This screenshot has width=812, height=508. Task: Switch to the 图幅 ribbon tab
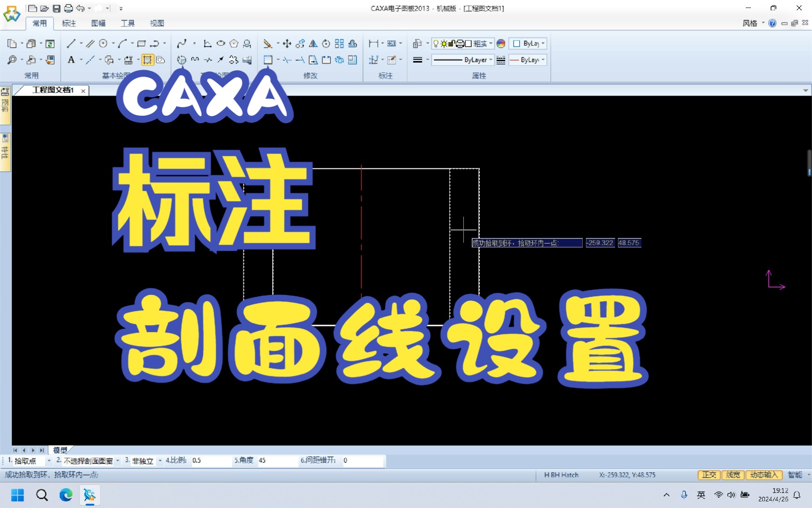(x=98, y=23)
